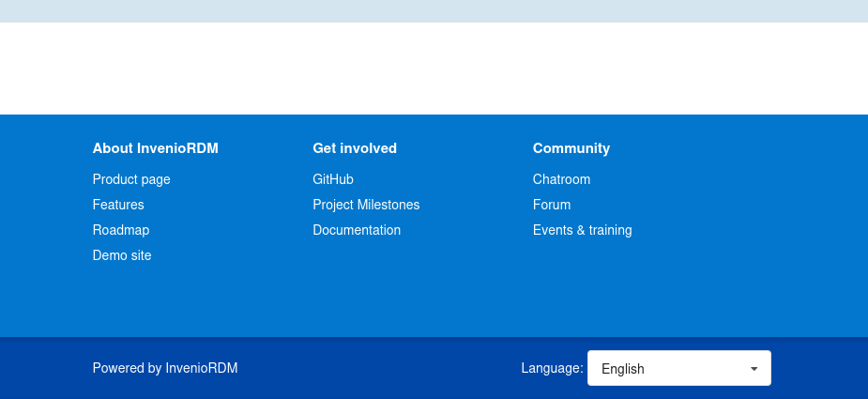This screenshot has width=868, height=399.
Task: Click the About InvenioRDM heading
Action: click(155, 148)
